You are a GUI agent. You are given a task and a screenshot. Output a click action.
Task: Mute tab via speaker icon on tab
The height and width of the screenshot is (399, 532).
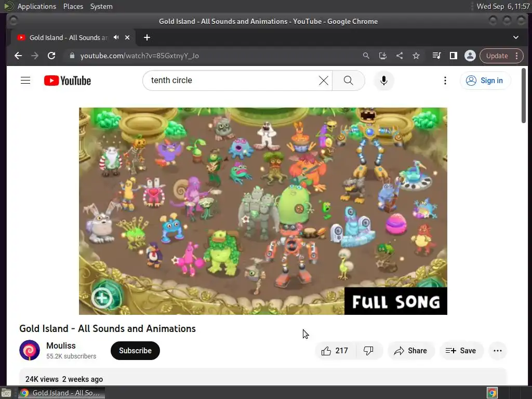(x=116, y=37)
